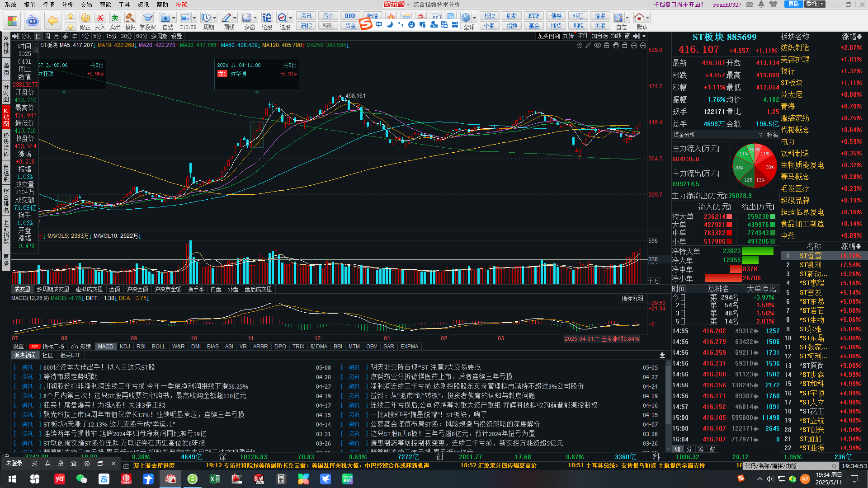Expand dropdown arrow next to 全球

[x=475, y=18]
